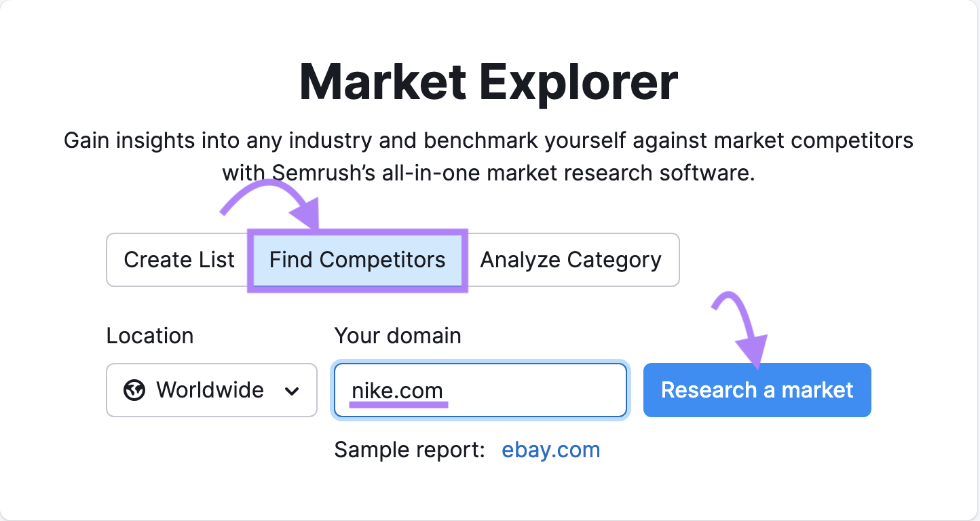
Task: Click the Location label above the selector
Action: [x=149, y=335]
